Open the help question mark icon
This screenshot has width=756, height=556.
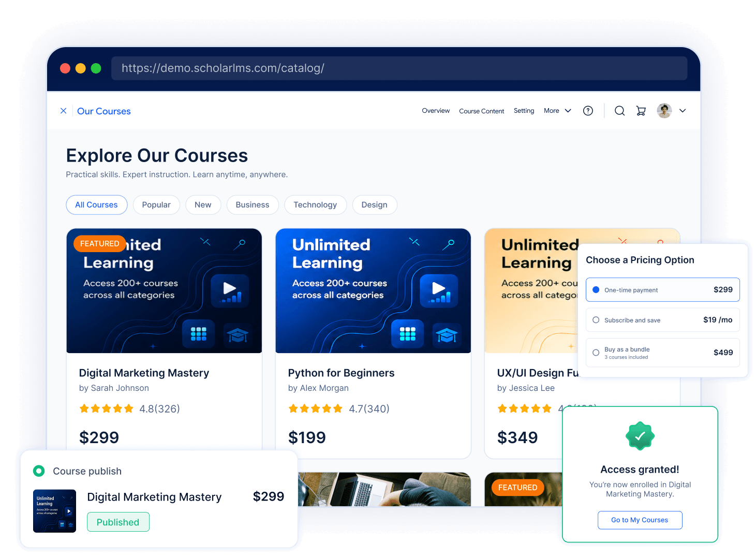[588, 111]
